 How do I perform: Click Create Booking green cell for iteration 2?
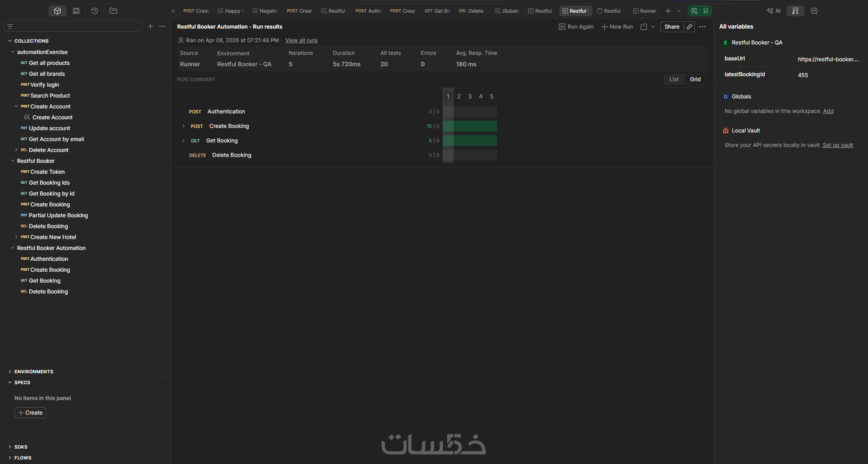(459, 126)
